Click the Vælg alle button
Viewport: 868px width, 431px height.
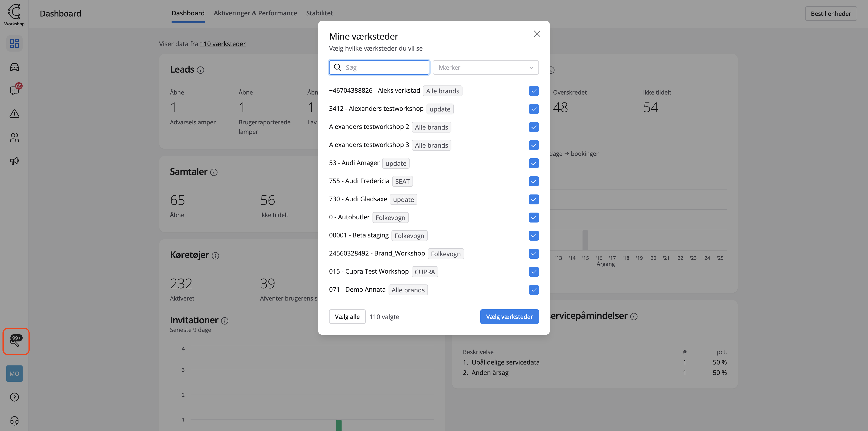coord(347,317)
